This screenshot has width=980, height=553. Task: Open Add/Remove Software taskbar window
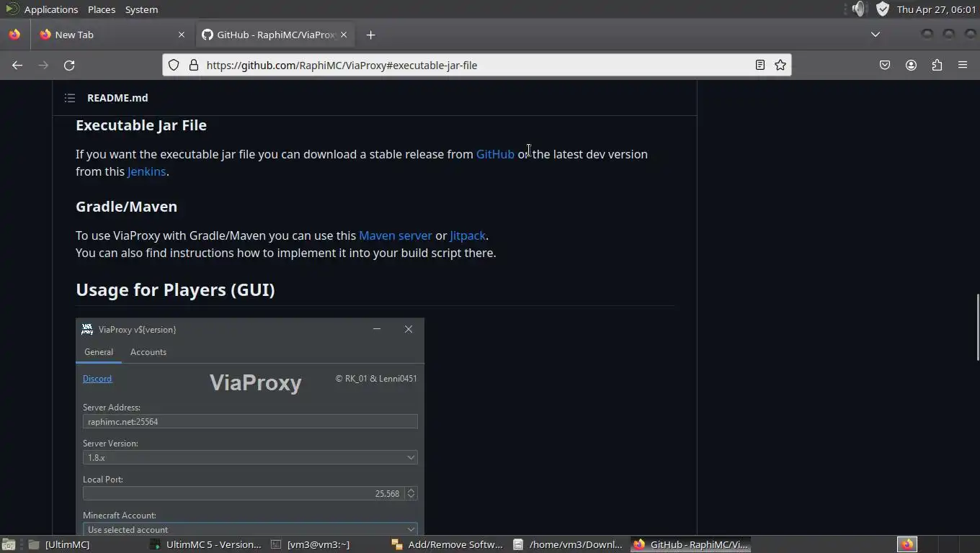pos(447,544)
